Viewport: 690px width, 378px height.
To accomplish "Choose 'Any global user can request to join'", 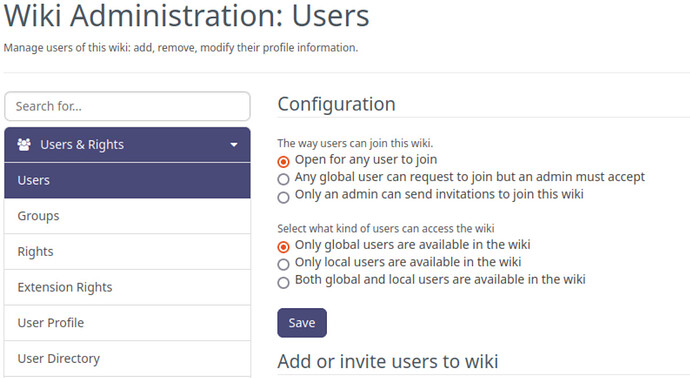I will click(283, 179).
